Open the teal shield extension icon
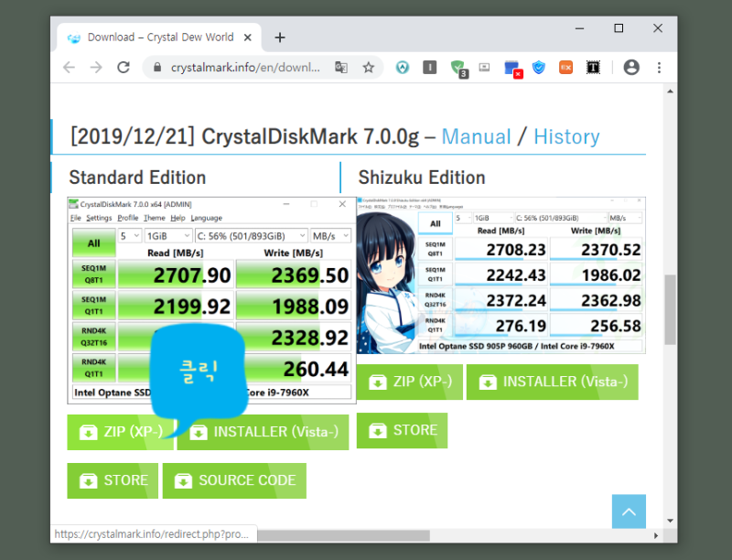Image resolution: width=732 pixels, height=560 pixels. click(403, 68)
